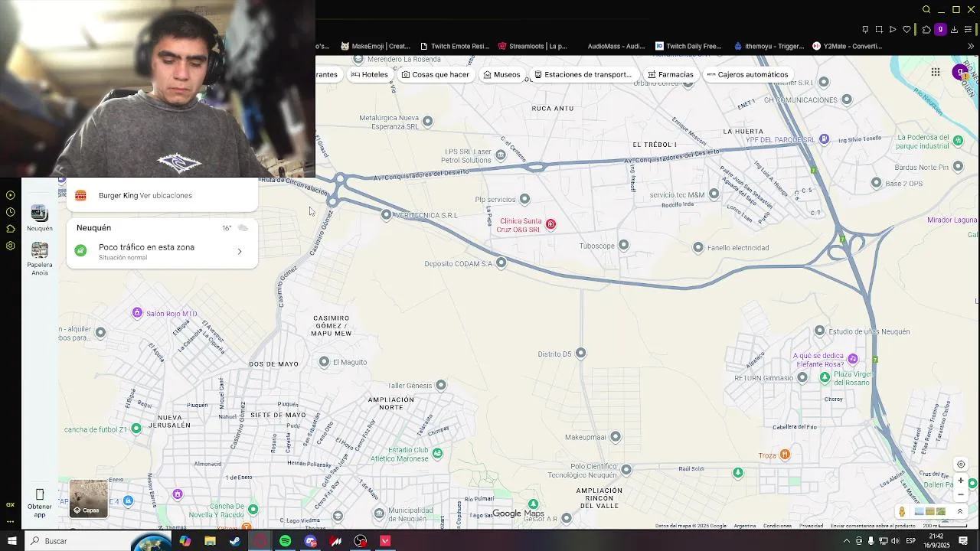Click Plaza Virgen del Rosario marker
Image resolution: width=980 pixels, height=551 pixels.
[x=825, y=378]
